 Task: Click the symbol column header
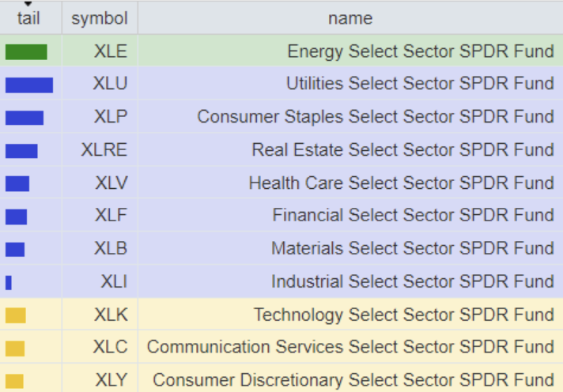pos(99,17)
